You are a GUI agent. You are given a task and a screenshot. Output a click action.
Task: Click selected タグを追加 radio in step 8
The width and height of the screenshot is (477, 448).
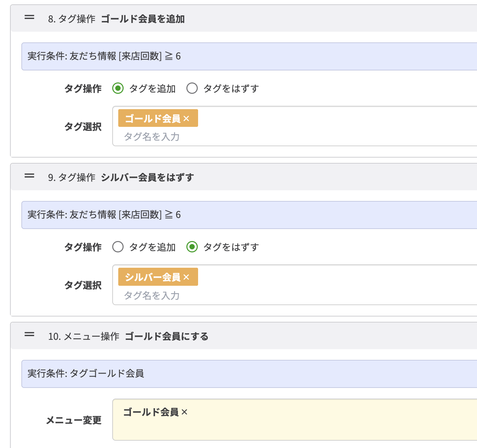[118, 88]
